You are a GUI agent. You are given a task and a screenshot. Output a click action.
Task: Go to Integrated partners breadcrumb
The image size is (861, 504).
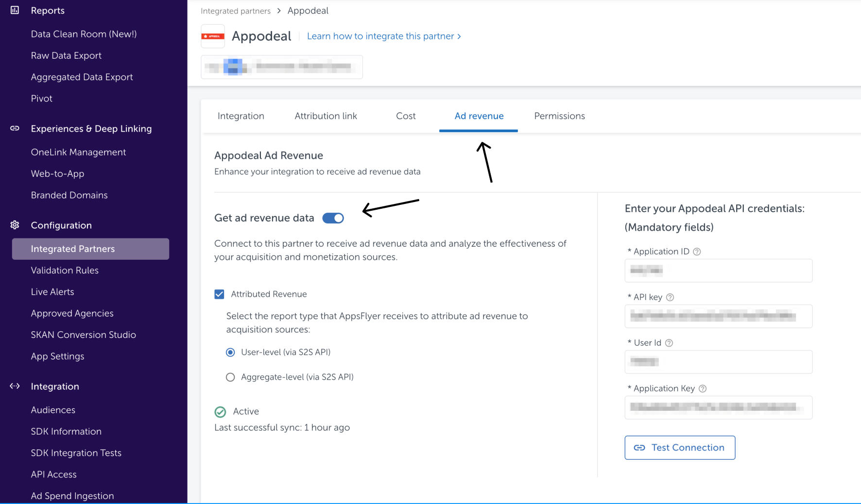(236, 11)
